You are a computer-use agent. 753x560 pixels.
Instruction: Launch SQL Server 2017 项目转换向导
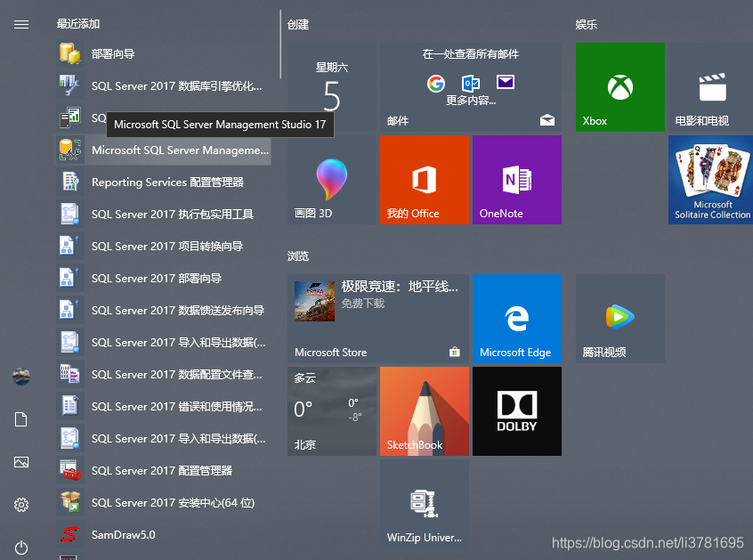[163, 247]
